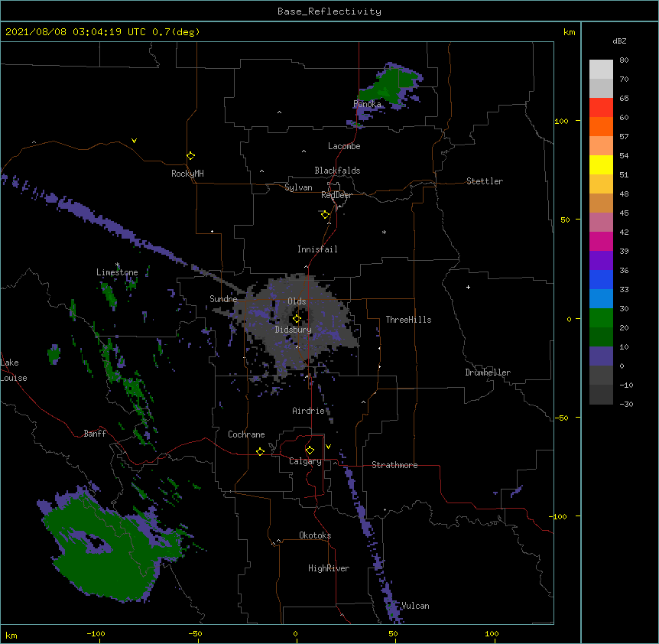Click the yellow diamond marker south of RedDeer
Image resolution: width=659 pixels, height=644 pixels.
click(x=325, y=215)
